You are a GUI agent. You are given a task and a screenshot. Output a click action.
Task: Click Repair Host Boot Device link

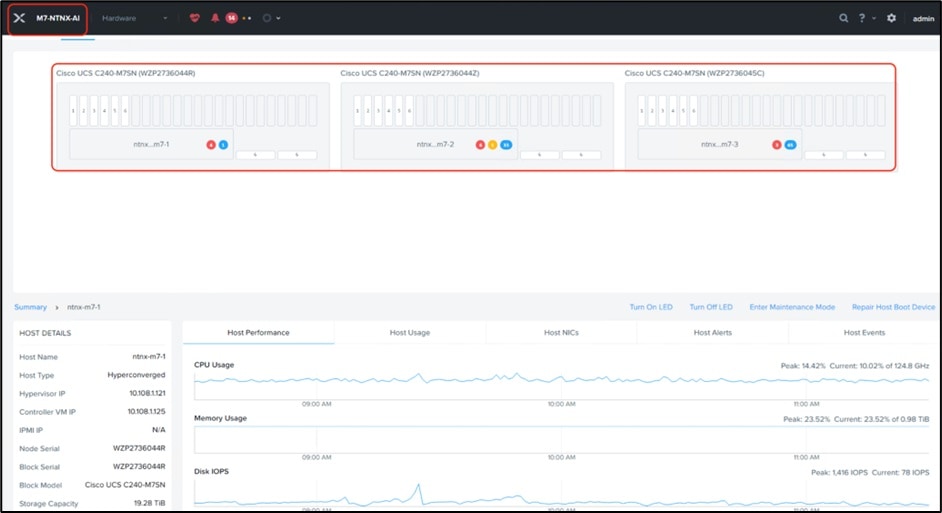point(893,307)
